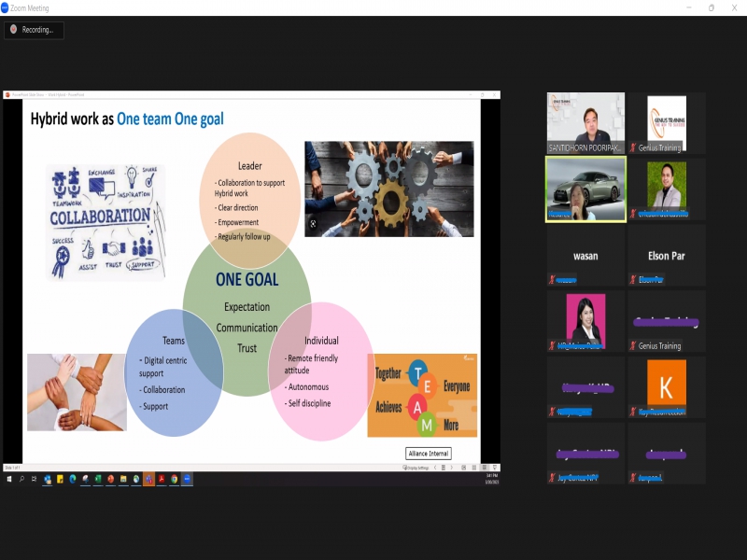
Task: Select the Genius Training logo participant tile
Action: [x=667, y=123]
